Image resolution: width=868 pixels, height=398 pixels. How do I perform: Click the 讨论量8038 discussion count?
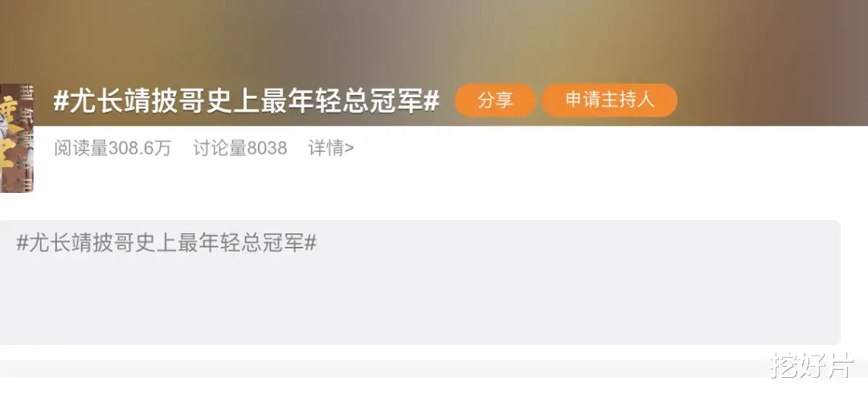click(x=240, y=149)
